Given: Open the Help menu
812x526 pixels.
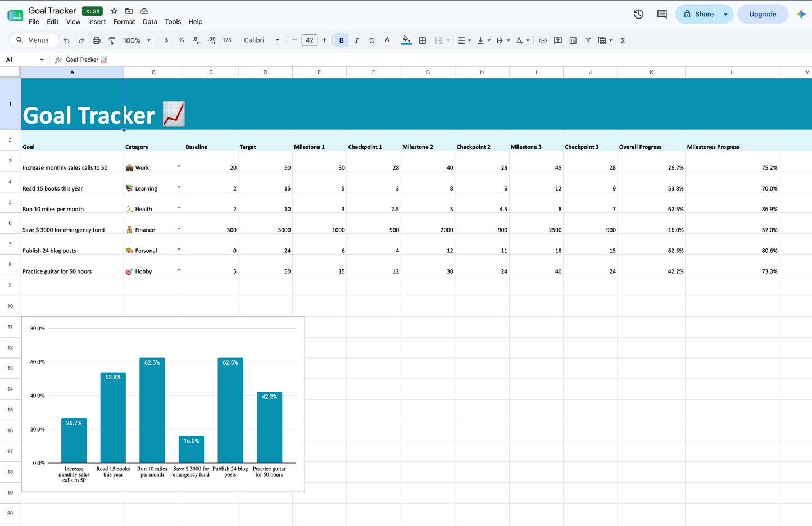Looking at the screenshot, I should coord(196,22).
